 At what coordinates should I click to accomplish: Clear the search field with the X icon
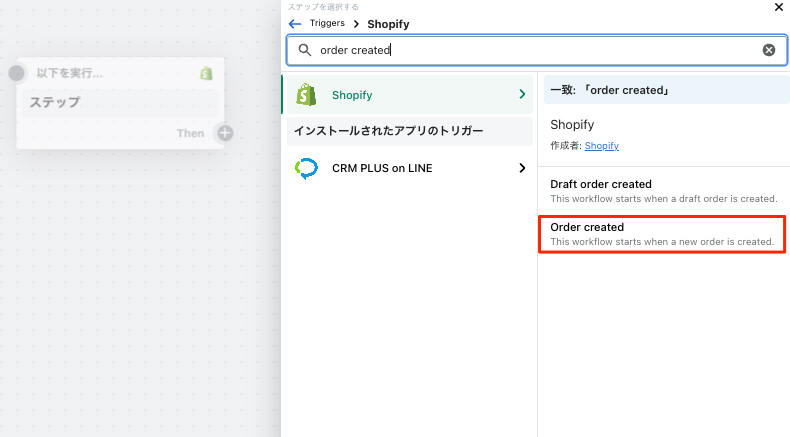tap(768, 50)
